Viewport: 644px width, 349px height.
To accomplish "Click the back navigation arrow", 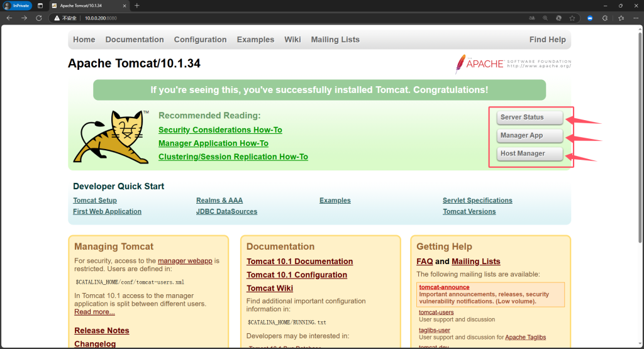I will (x=9, y=18).
